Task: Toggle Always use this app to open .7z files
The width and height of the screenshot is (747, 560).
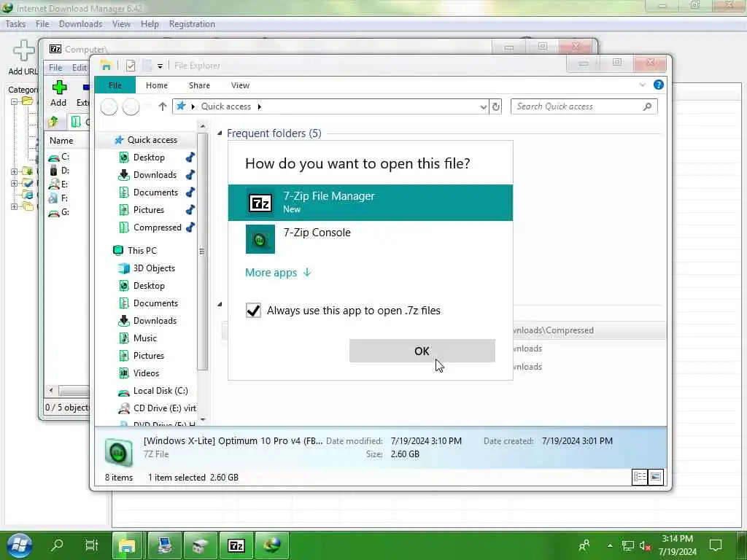Action: click(253, 311)
